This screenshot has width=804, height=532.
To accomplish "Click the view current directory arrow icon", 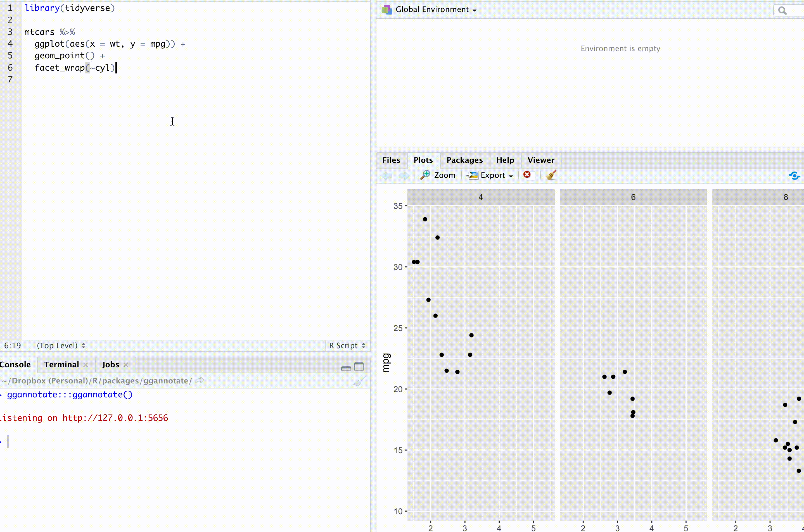I will tap(200, 380).
